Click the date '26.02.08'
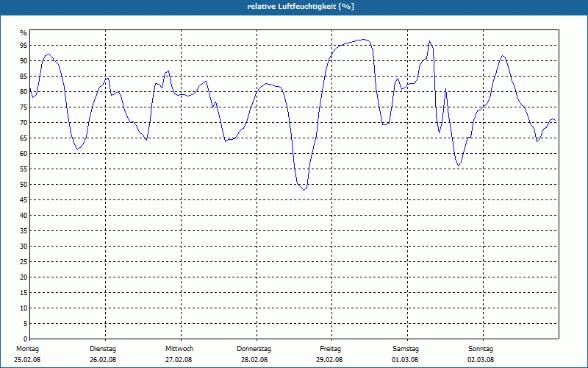This screenshot has width=588, height=368. click(x=103, y=360)
